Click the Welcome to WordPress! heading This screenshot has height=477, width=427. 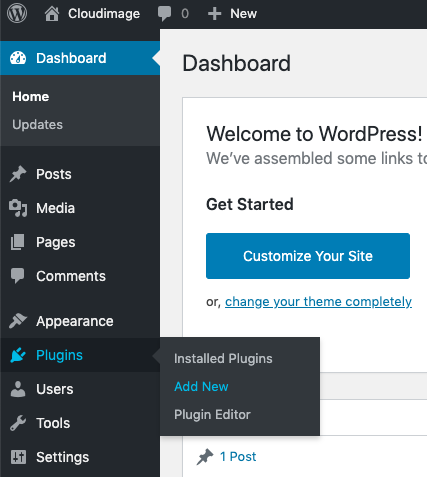point(314,134)
